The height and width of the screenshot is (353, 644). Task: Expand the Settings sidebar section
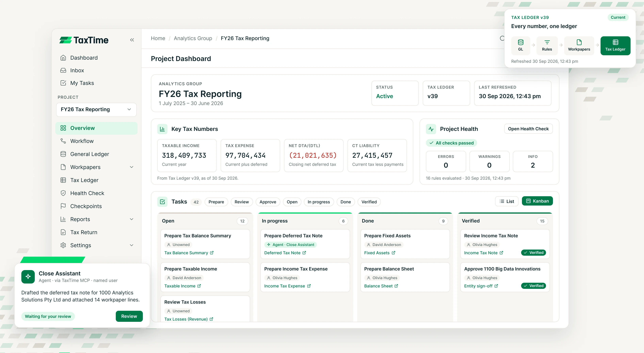132,245
